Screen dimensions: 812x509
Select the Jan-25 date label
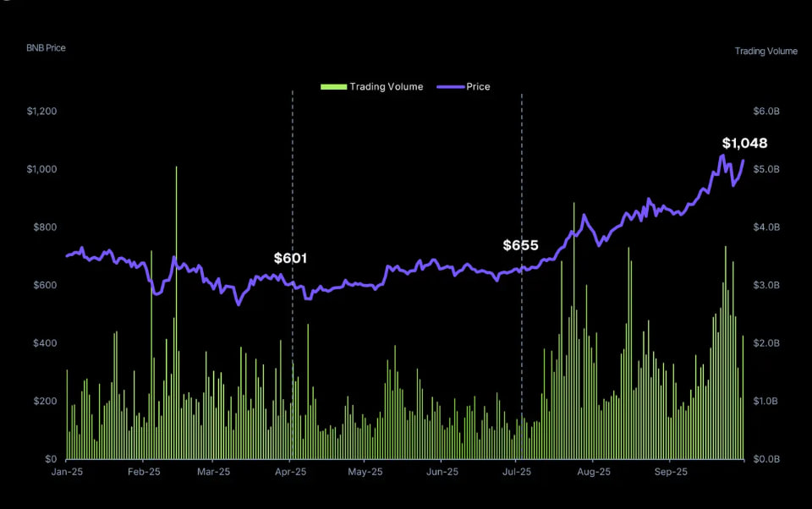pyautogui.click(x=67, y=472)
